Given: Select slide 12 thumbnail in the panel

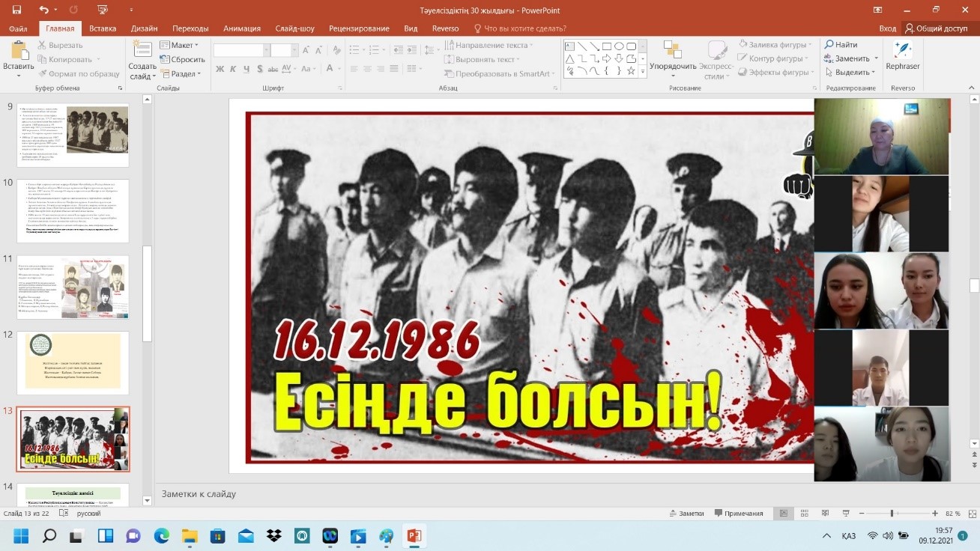Looking at the screenshot, I should tap(73, 363).
